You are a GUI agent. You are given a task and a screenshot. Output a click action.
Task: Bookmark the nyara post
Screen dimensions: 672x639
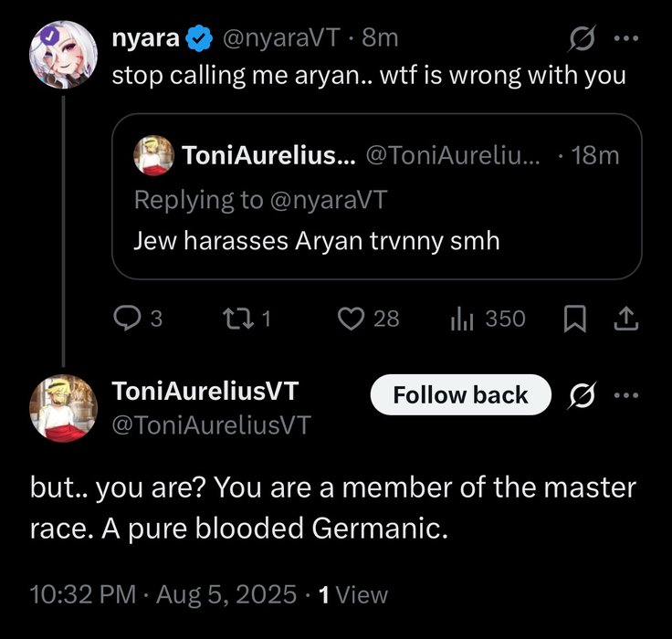click(574, 318)
